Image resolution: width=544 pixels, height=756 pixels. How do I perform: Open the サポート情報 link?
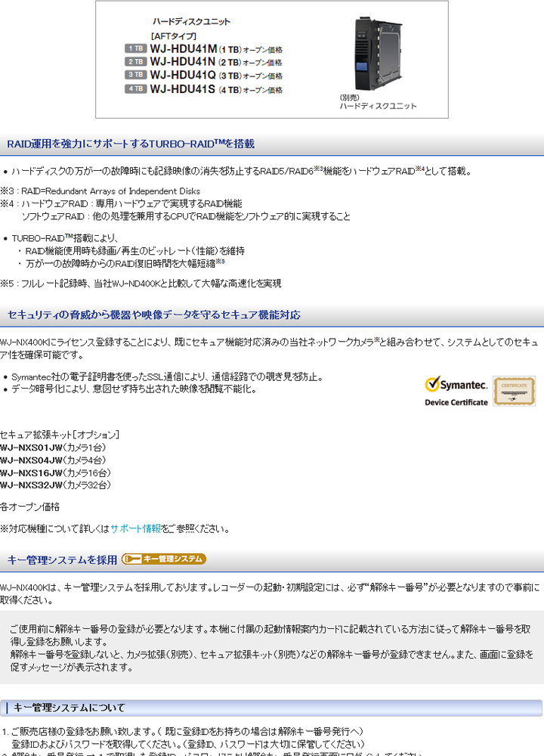[135, 528]
